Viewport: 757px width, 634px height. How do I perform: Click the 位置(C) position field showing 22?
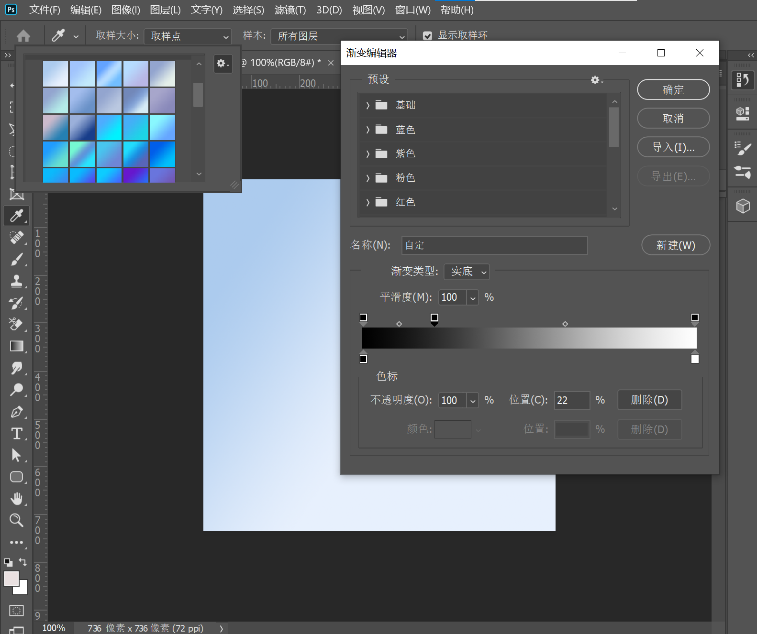point(572,400)
